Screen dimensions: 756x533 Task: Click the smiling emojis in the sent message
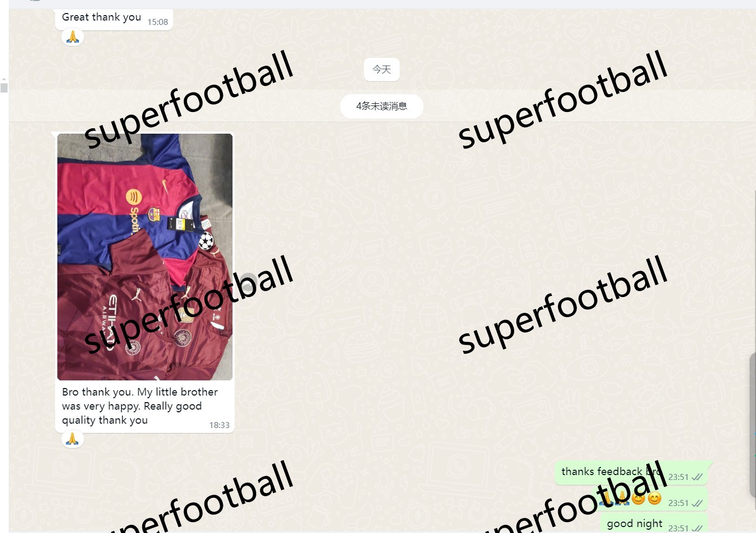pyautogui.click(x=647, y=498)
